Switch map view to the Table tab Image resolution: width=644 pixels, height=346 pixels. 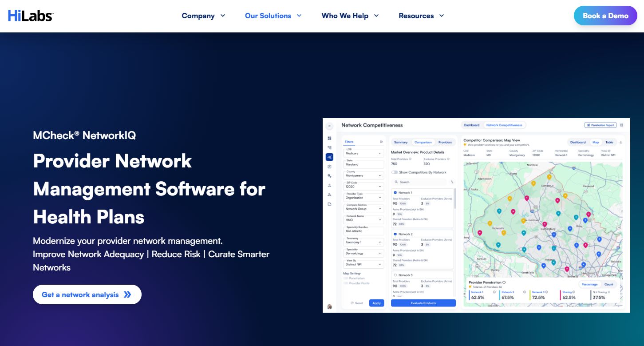609,142
